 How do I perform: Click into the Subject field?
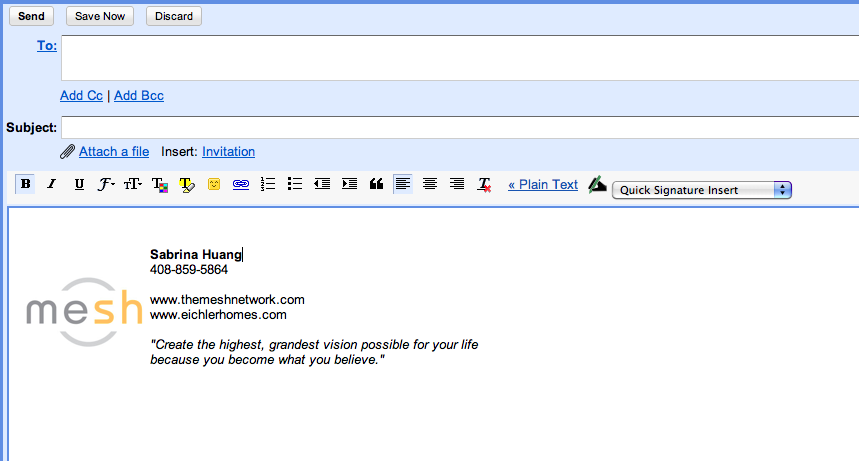[459, 127]
